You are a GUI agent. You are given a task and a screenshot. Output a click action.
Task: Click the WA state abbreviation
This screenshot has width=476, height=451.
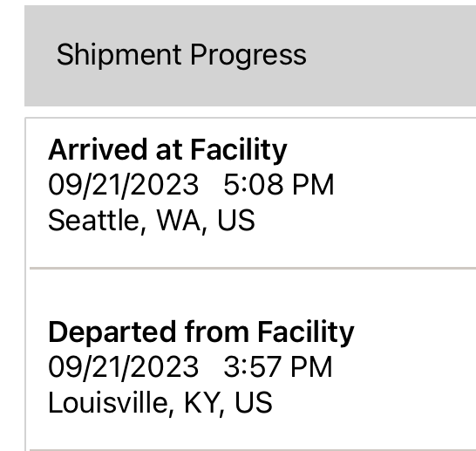point(181,221)
